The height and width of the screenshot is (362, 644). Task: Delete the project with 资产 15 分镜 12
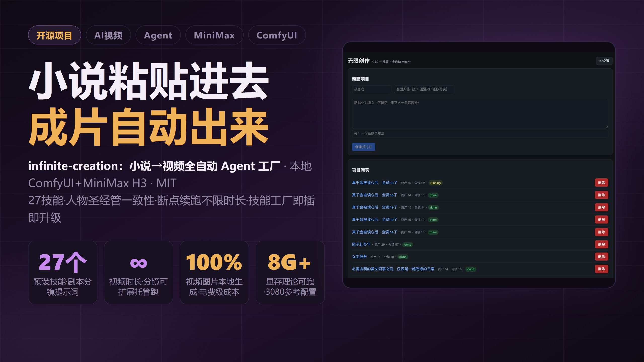click(x=601, y=220)
